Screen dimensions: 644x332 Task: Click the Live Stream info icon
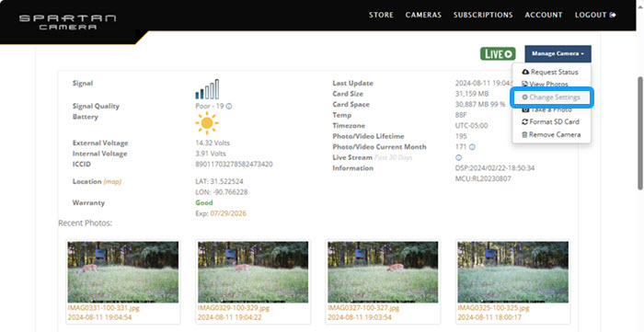pyautogui.click(x=459, y=157)
